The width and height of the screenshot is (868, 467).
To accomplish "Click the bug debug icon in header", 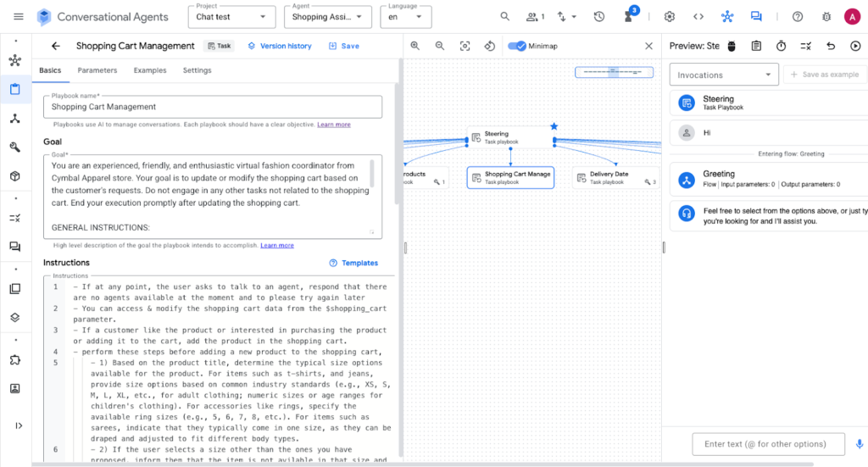I will 824,17.
